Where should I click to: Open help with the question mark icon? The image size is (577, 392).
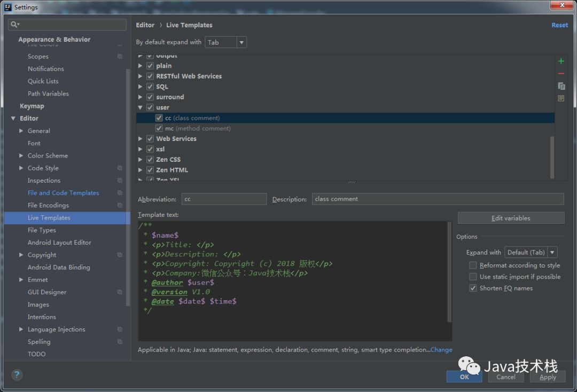[17, 375]
